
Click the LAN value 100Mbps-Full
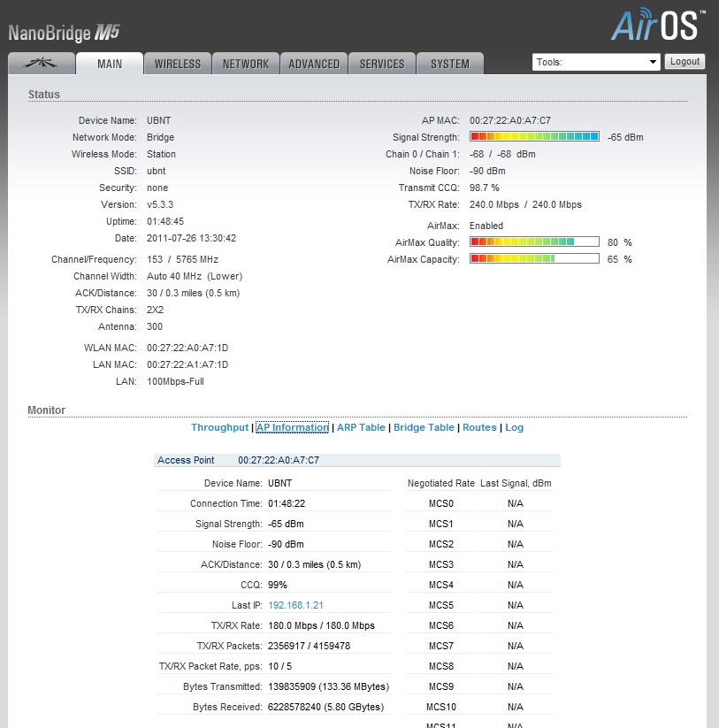click(175, 381)
